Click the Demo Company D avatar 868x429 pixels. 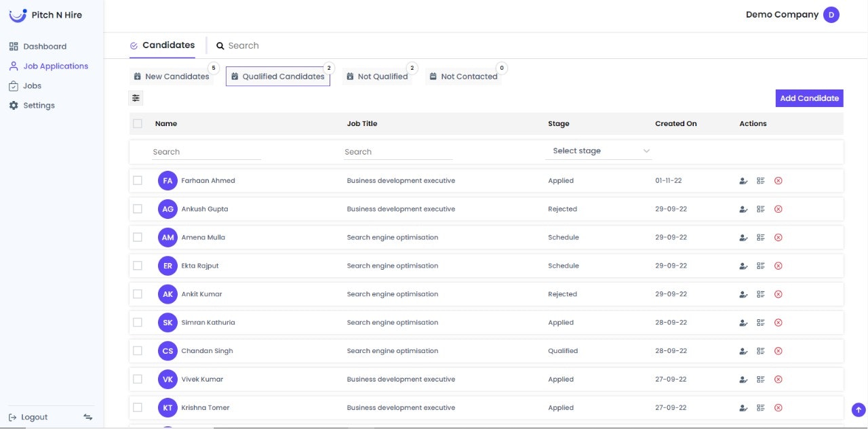tap(831, 15)
